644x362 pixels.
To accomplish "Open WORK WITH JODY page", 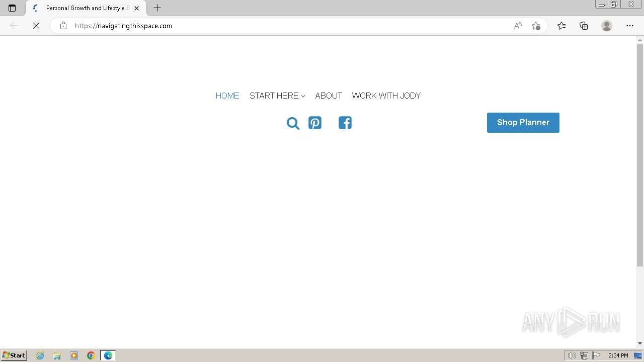I will [386, 96].
